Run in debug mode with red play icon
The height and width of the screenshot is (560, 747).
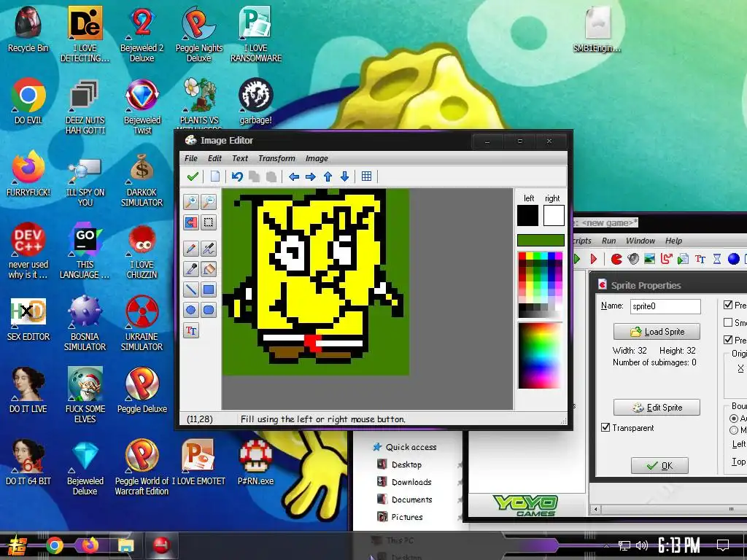(x=594, y=259)
